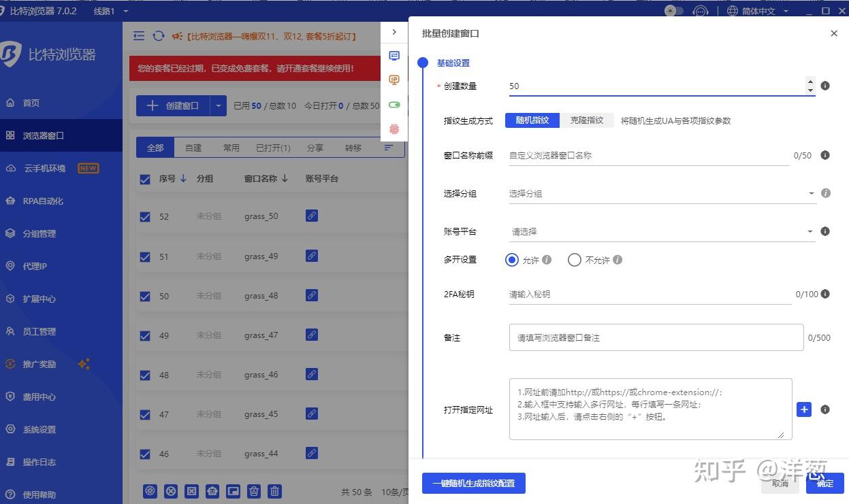The height and width of the screenshot is (504, 849).
Task: Click the info icon beside 创建数量
Action: pyautogui.click(x=825, y=86)
